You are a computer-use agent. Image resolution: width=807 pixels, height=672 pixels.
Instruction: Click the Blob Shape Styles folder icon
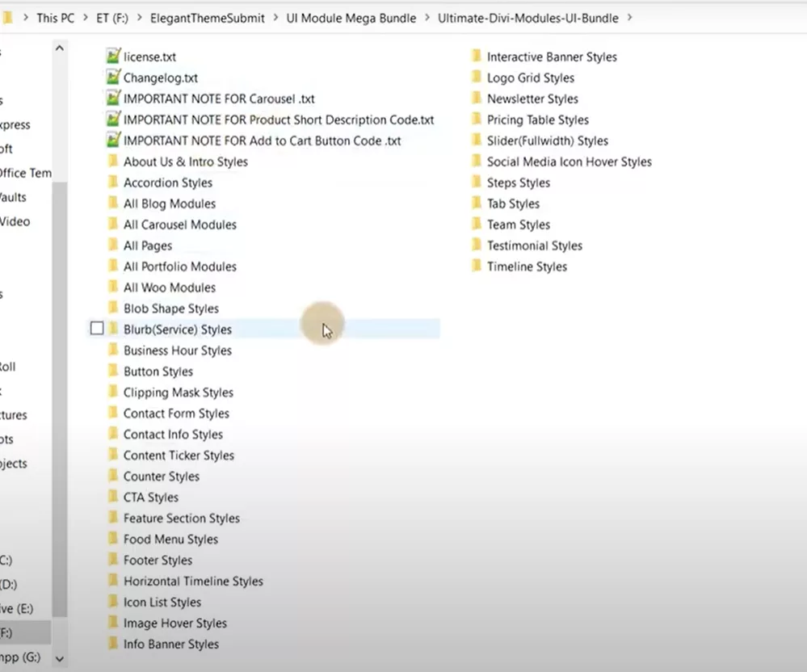113,309
